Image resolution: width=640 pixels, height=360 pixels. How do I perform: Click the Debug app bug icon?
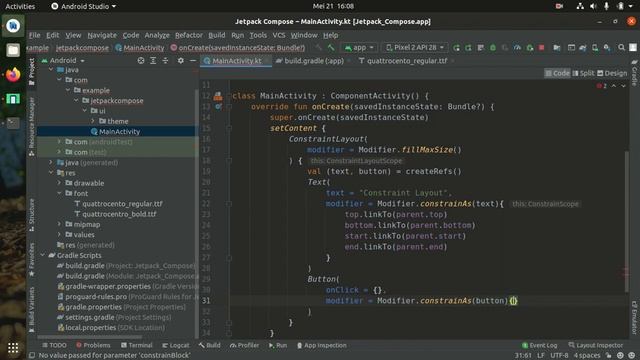[493, 48]
